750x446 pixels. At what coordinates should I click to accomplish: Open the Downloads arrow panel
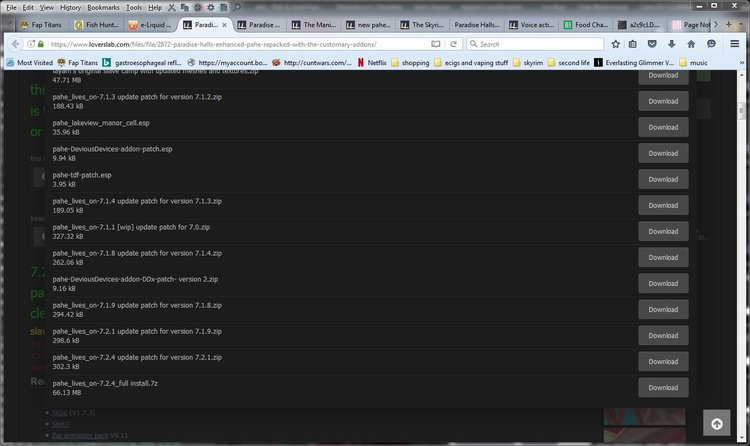672,44
